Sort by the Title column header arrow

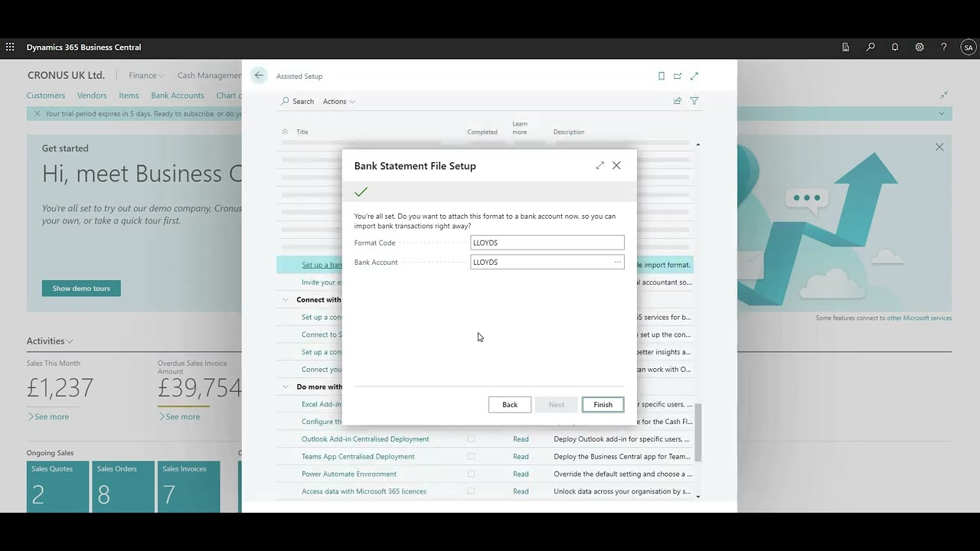(x=286, y=132)
